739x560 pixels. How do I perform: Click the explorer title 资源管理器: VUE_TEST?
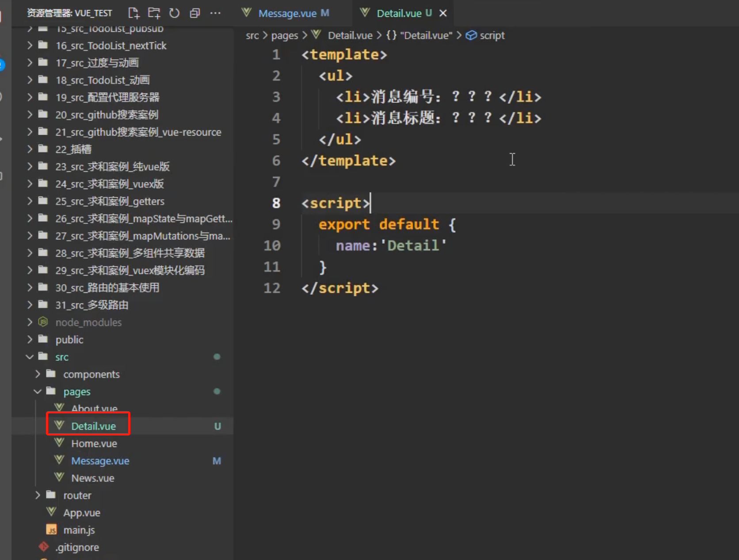(69, 13)
